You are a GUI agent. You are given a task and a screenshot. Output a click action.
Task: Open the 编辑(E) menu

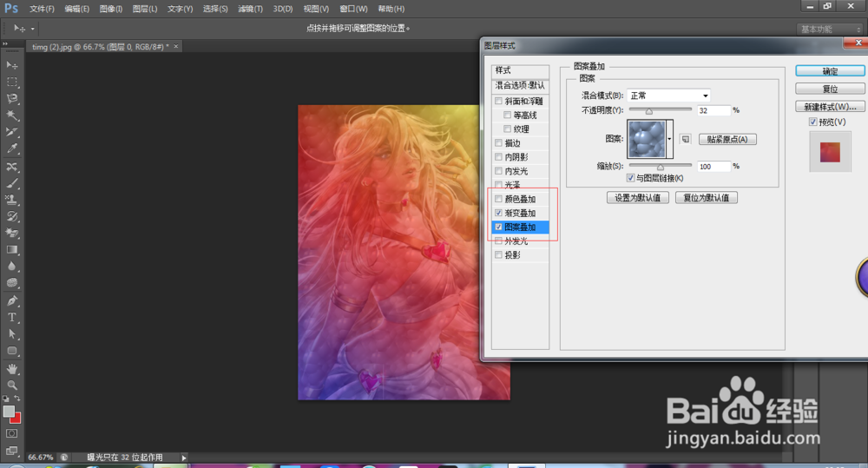pos(77,9)
